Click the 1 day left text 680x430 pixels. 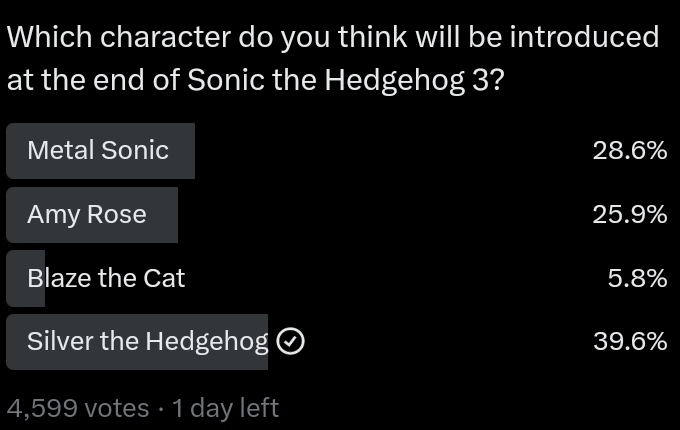[x=226, y=408]
